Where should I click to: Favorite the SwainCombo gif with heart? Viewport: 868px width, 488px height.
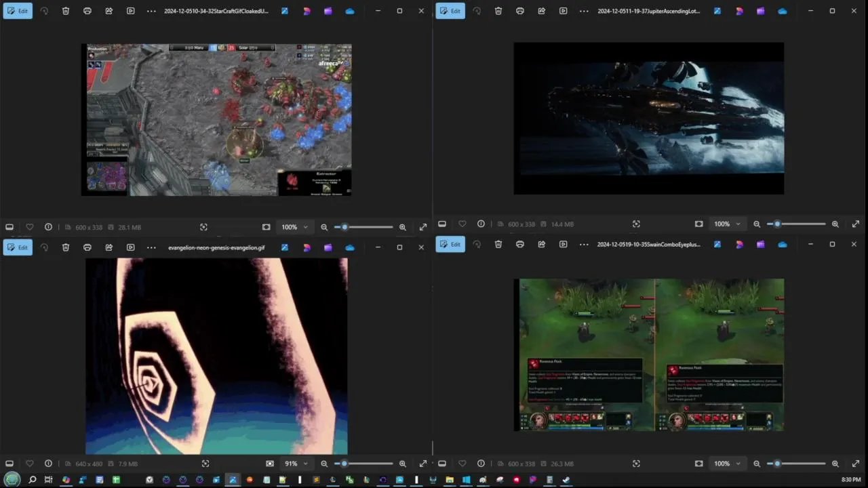[462, 464]
